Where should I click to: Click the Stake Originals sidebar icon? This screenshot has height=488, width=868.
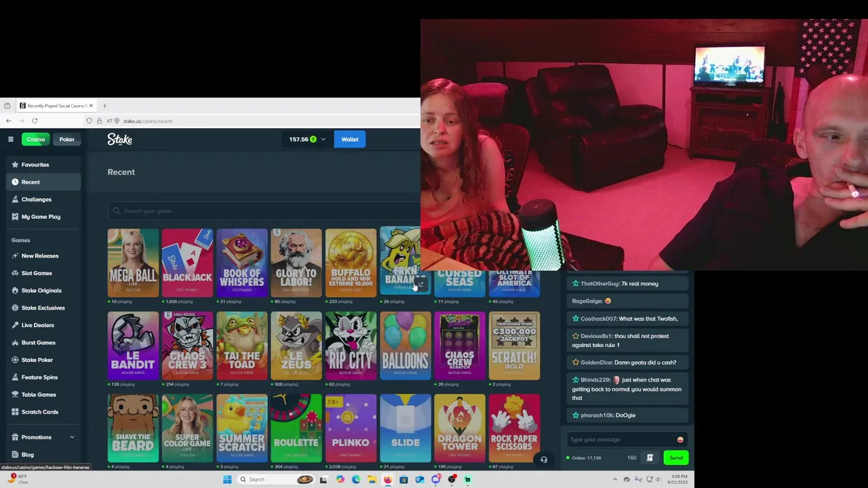click(x=15, y=291)
